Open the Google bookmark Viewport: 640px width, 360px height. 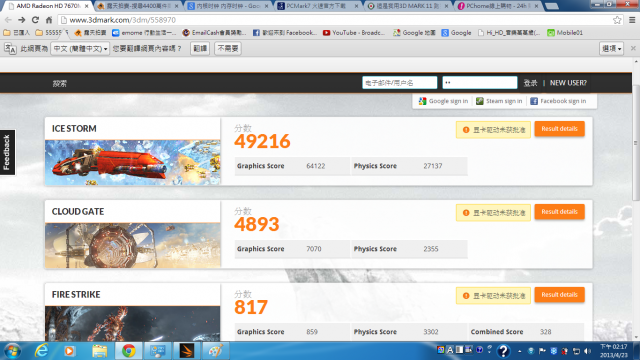coord(456,33)
